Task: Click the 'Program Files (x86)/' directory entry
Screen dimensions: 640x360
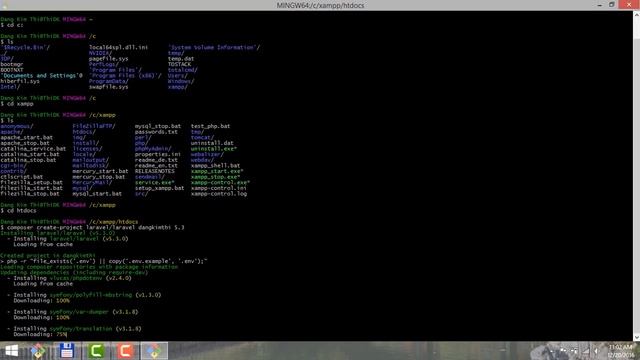Action: pos(125,76)
